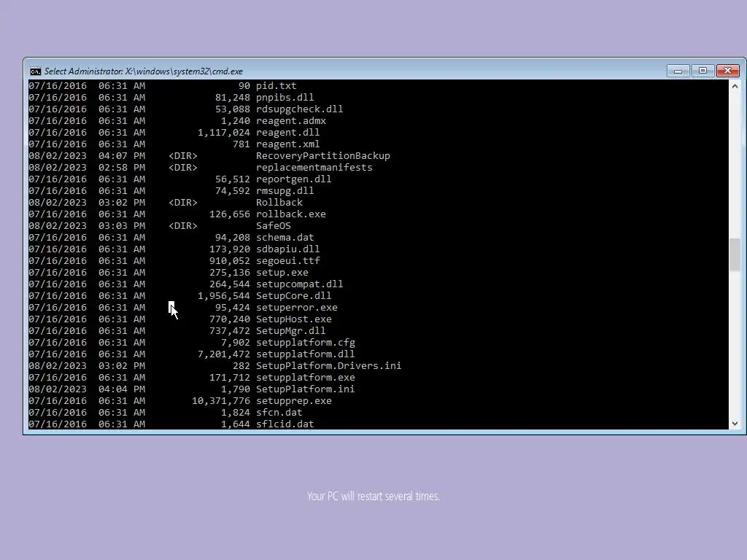Viewport: 747px width, 560px height.
Task: Click reagent.admx file name
Action: click(291, 120)
